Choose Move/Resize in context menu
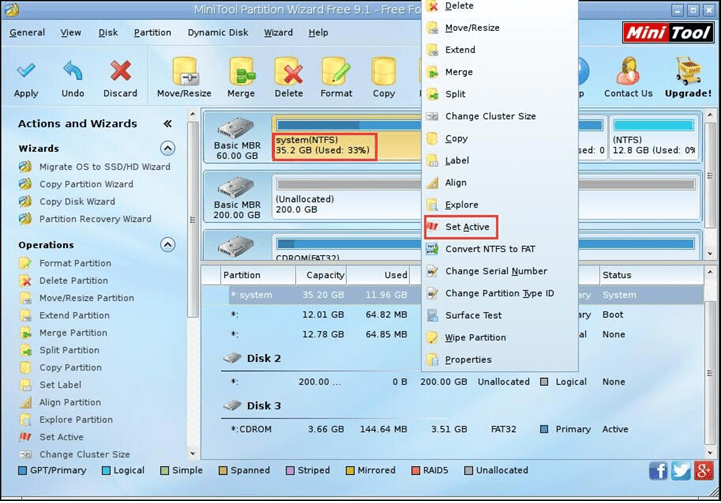This screenshot has height=503, width=721. [500, 28]
